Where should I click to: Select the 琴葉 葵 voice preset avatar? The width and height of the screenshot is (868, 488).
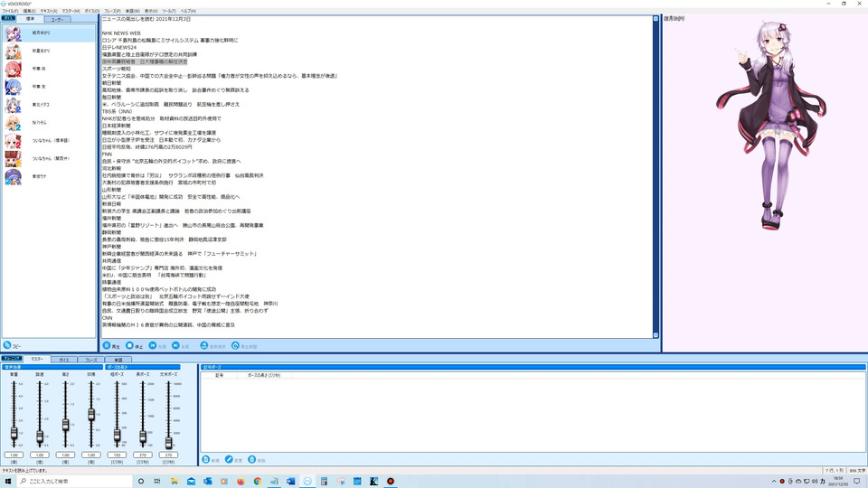click(13, 87)
